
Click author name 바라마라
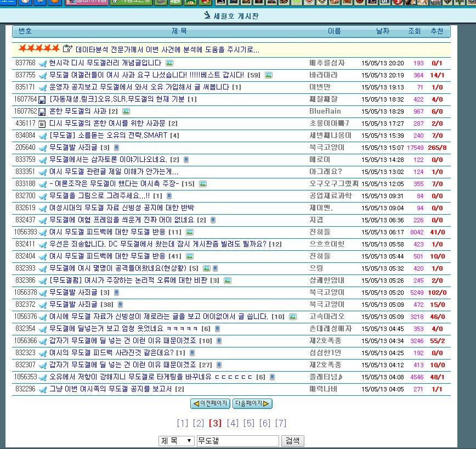click(324, 75)
